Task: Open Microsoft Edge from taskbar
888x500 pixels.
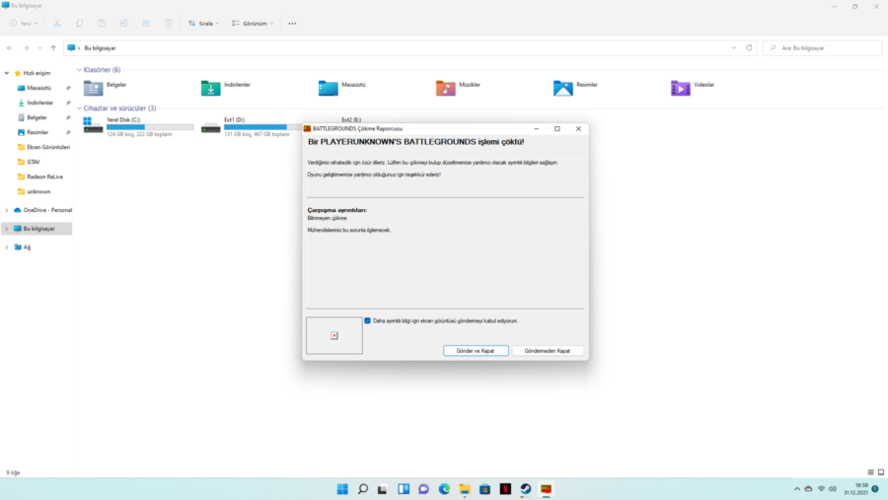Action: click(445, 489)
